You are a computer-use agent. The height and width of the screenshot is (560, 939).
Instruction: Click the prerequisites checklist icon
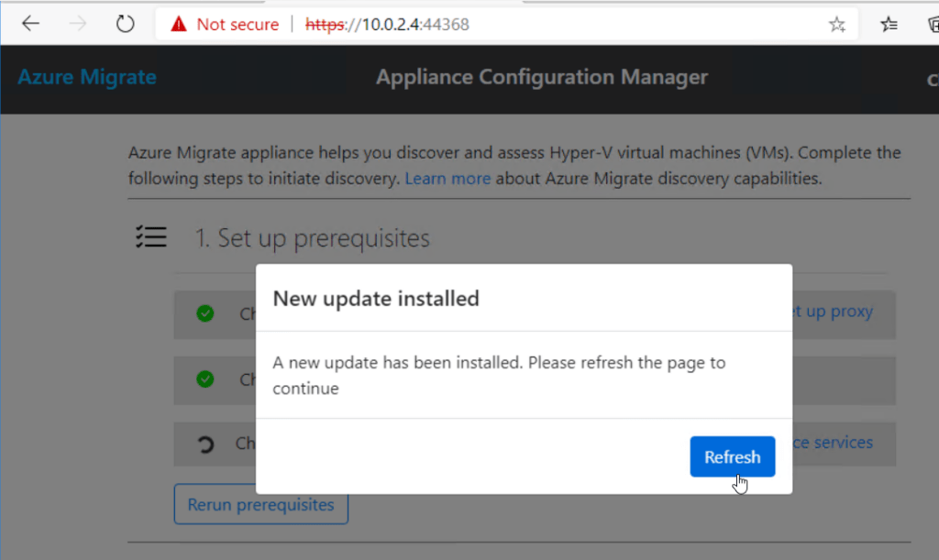pos(151,236)
